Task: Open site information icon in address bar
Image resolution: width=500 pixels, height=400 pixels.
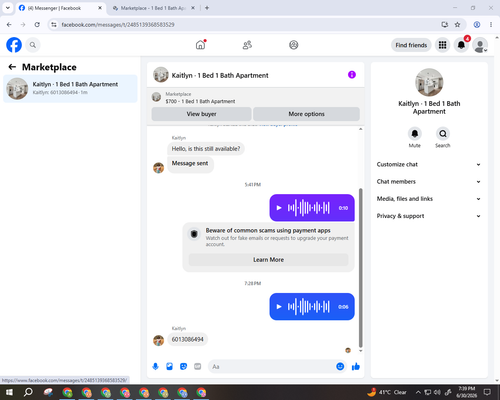Action: (x=54, y=25)
